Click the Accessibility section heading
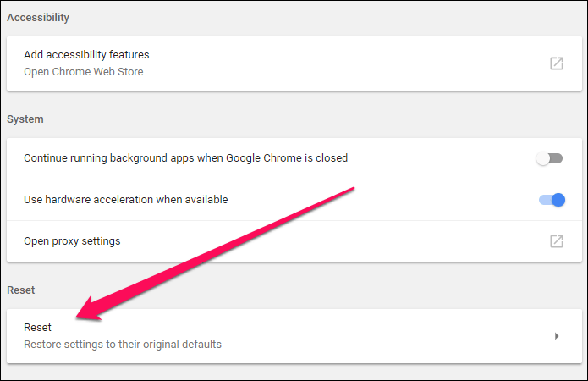 pyautogui.click(x=38, y=17)
